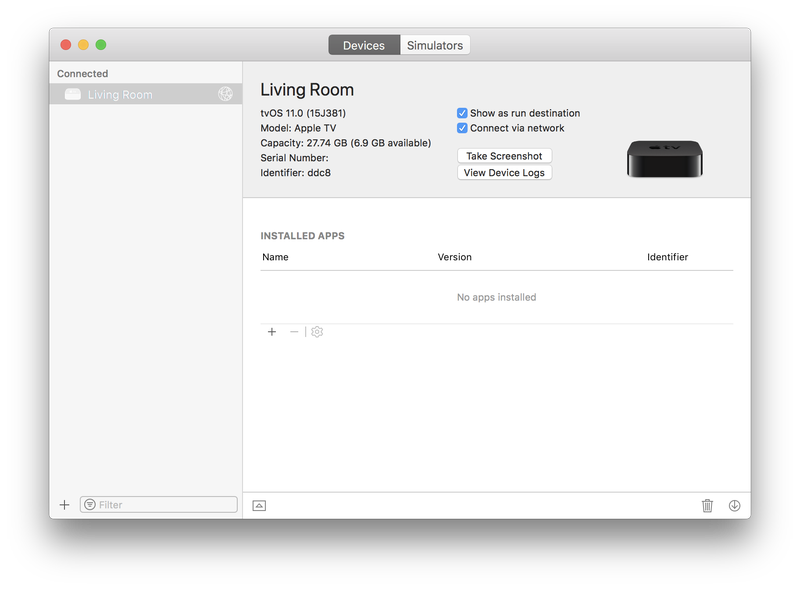Add an installed app with plus icon
The width and height of the screenshot is (800, 589).
pyautogui.click(x=272, y=332)
